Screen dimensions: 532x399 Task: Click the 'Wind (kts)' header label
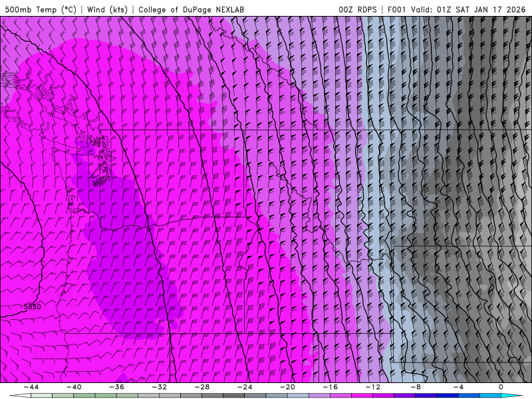pyautogui.click(x=107, y=10)
